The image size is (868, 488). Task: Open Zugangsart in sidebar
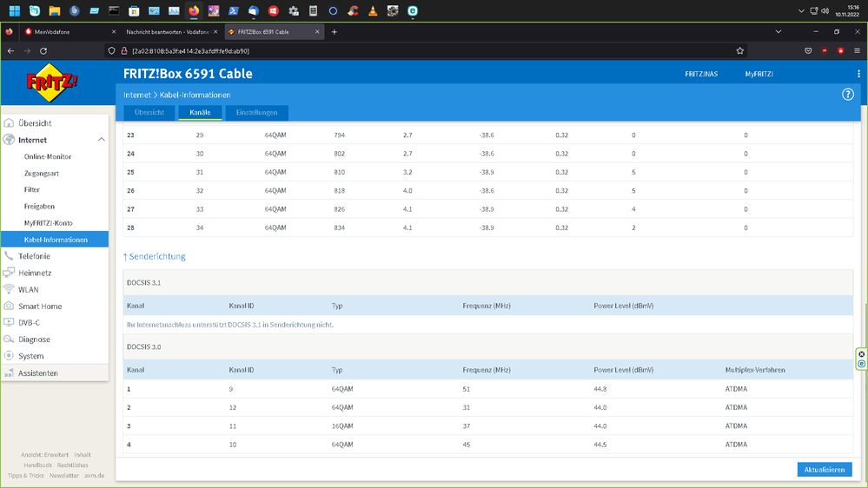[x=42, y=173]
